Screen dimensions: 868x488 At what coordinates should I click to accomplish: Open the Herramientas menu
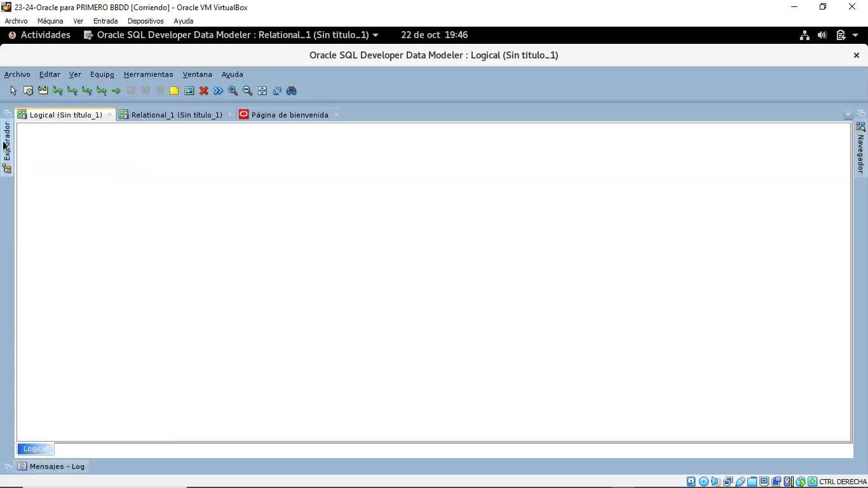pos(148,74)
